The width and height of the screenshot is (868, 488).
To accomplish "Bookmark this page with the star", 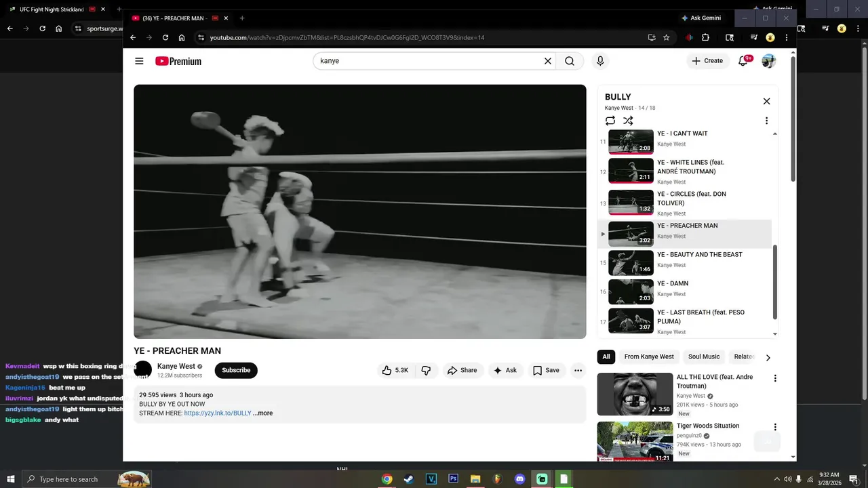I will 666,37.
